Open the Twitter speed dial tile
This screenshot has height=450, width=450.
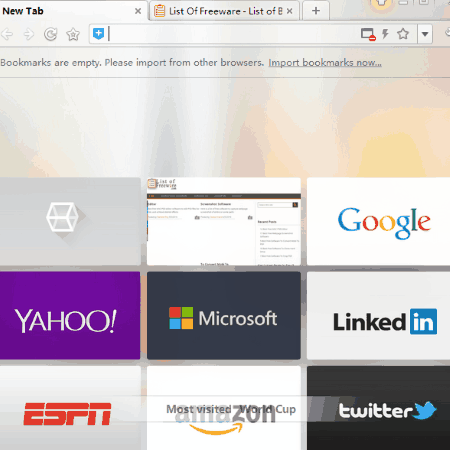pyautogui.click(x=378, y=408)
